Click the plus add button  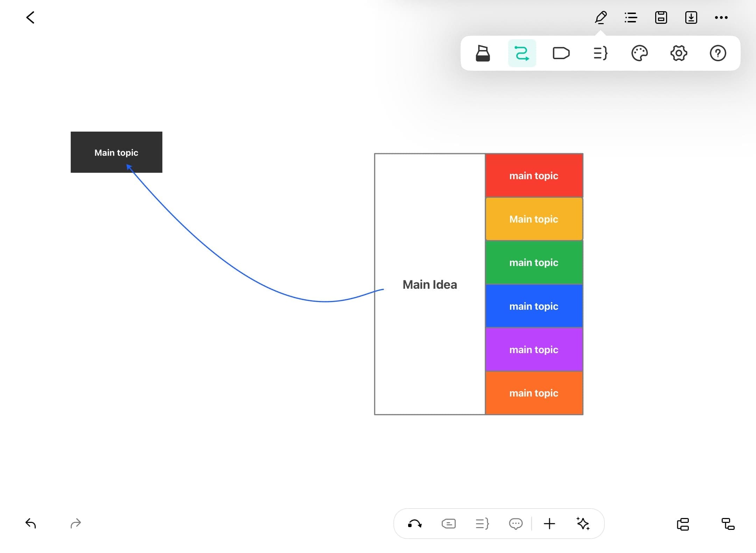coord(549,524)
